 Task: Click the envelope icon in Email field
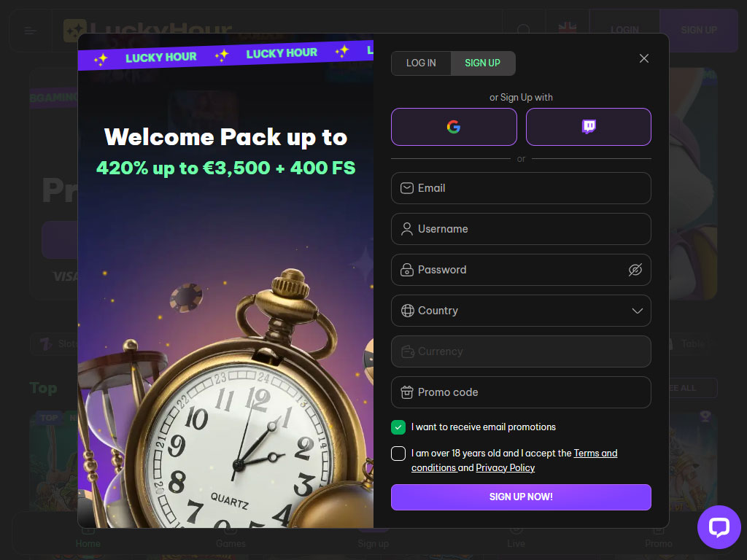pos(407,188)
